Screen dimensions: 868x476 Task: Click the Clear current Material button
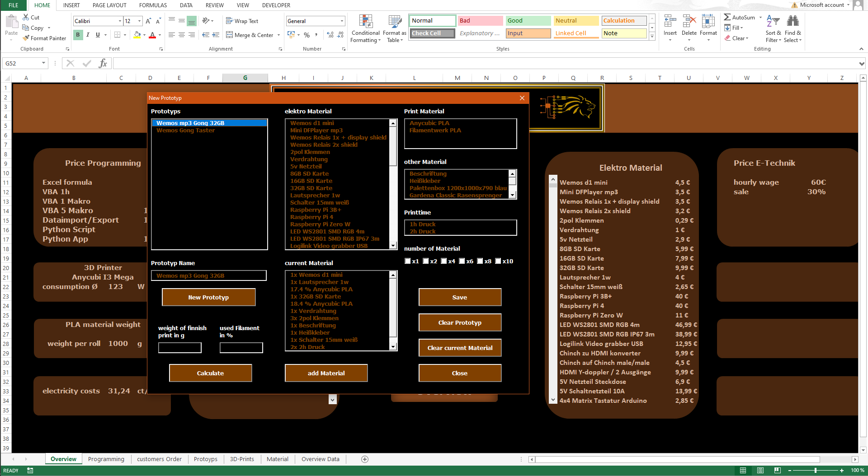tap(460, 348)
